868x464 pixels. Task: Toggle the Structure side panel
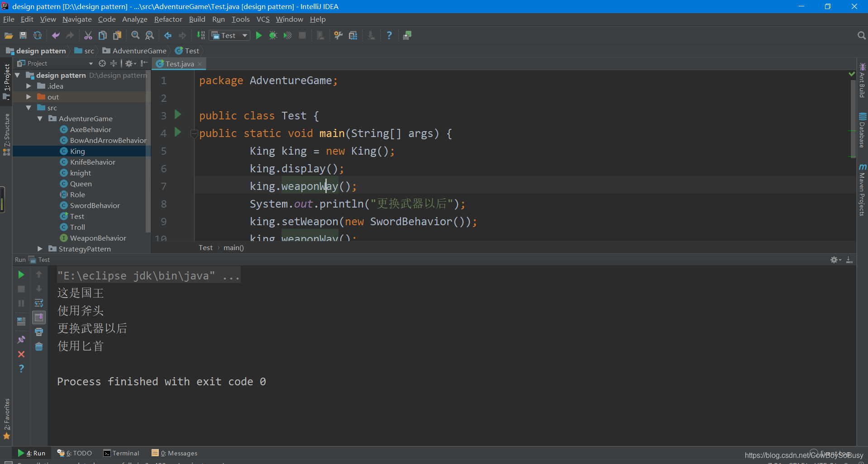pos(6,134)
